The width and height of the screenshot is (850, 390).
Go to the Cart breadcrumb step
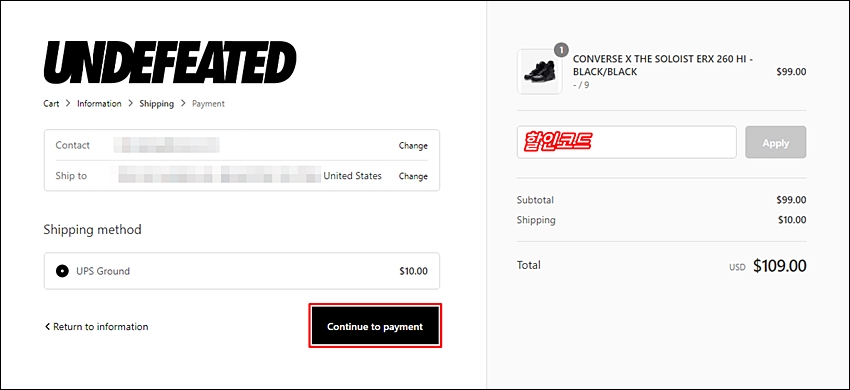51,103
